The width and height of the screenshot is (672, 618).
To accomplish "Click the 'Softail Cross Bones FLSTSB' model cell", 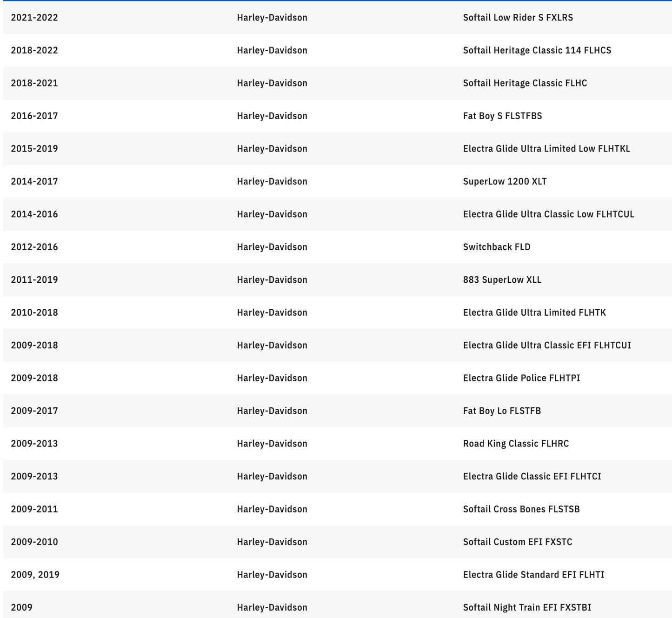I will coord(521,509).
